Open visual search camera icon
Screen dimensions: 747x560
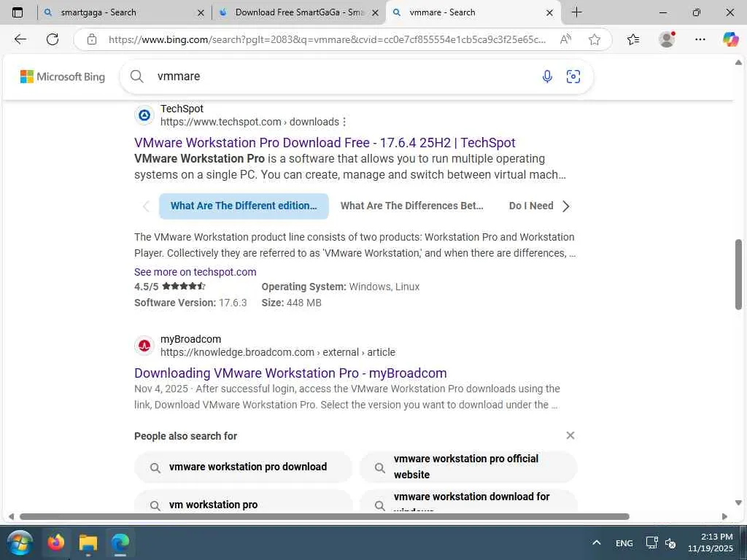point(573,76)
